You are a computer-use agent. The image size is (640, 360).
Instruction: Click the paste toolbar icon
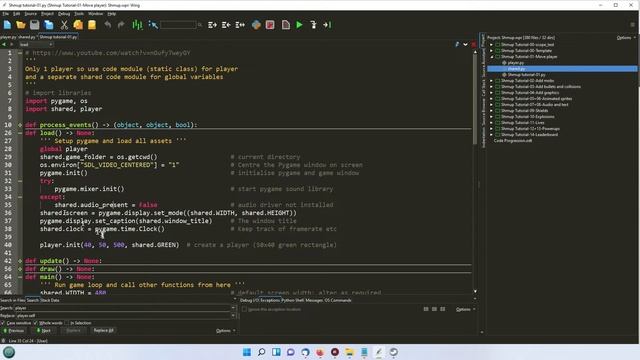tap(92, 25)
